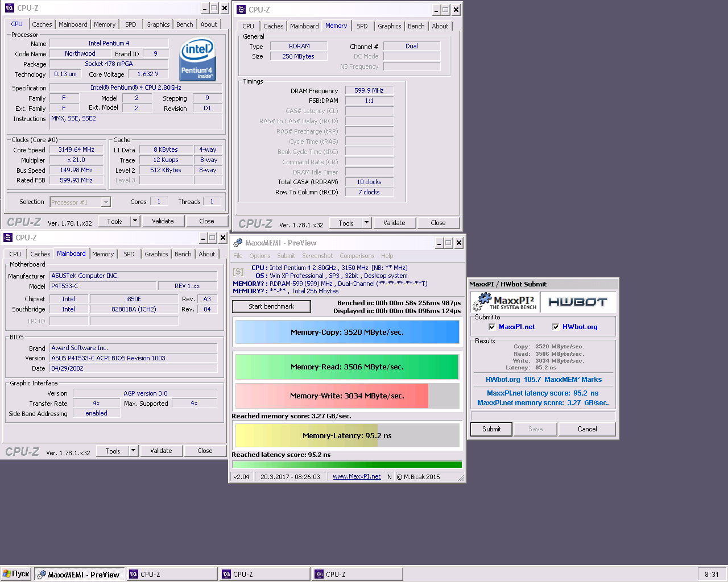This screenshot has height=582, width=728.
Task: Open Mainboard tab in top-left CPU-Z window
Action: (73, 24)
